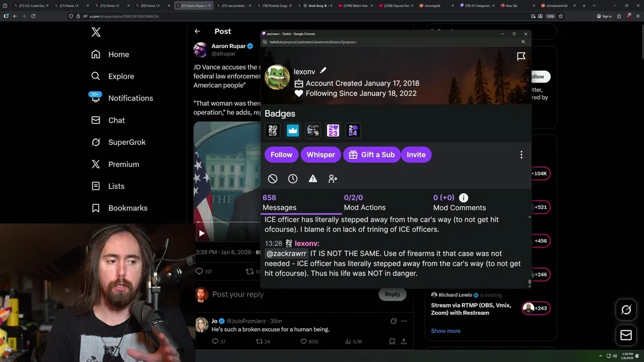Open the floating Grok button
644x362 pixels.
point(626,310)
